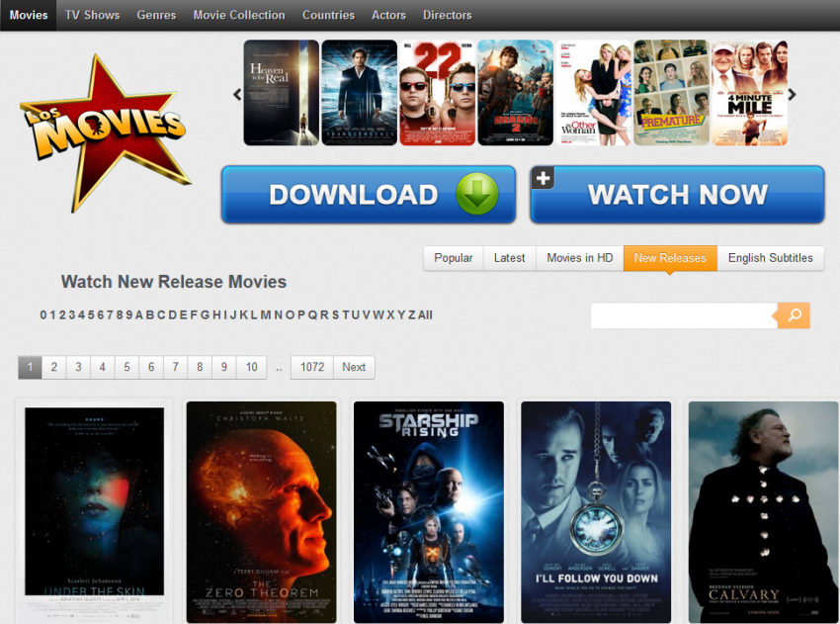840x624 pixels.
Task: Jump to last page 1072
Action: point(312,367)
